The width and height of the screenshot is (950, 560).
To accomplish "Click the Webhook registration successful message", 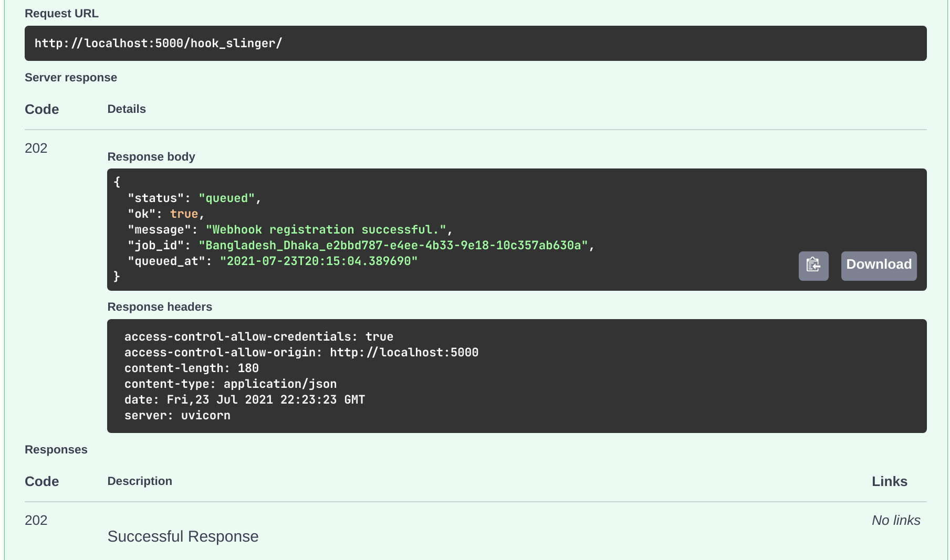I will click(326, 229).
